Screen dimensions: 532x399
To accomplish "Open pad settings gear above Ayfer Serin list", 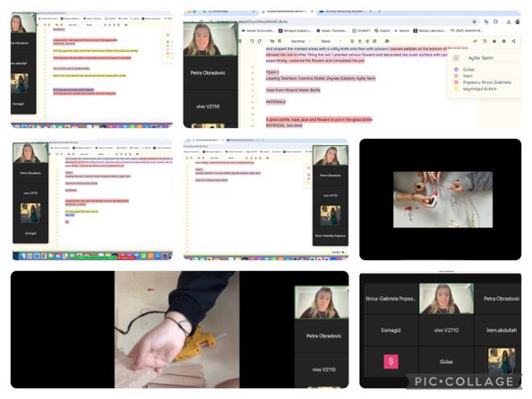I will pyautogui.click(x=504, y=41).
